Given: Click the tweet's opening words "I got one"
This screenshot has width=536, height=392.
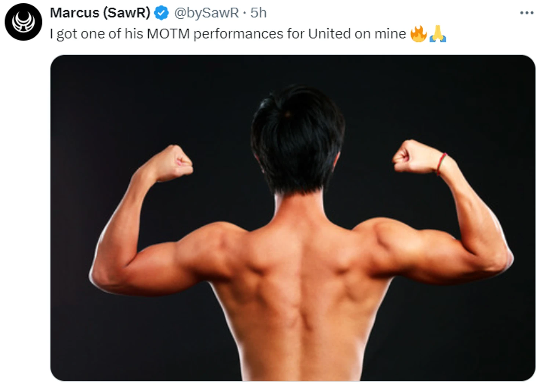Looking at the screenshot, I should [77, 34].
